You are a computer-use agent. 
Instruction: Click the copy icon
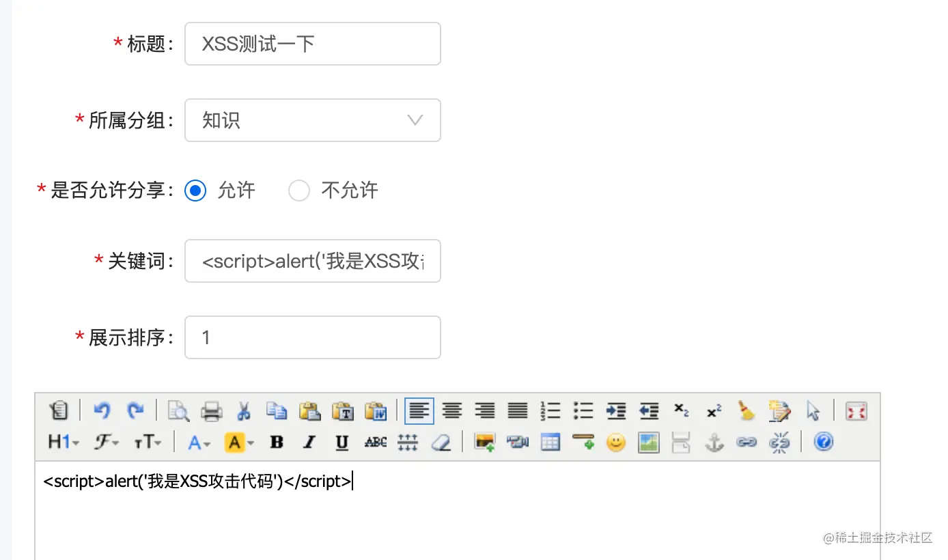[277, 410]
